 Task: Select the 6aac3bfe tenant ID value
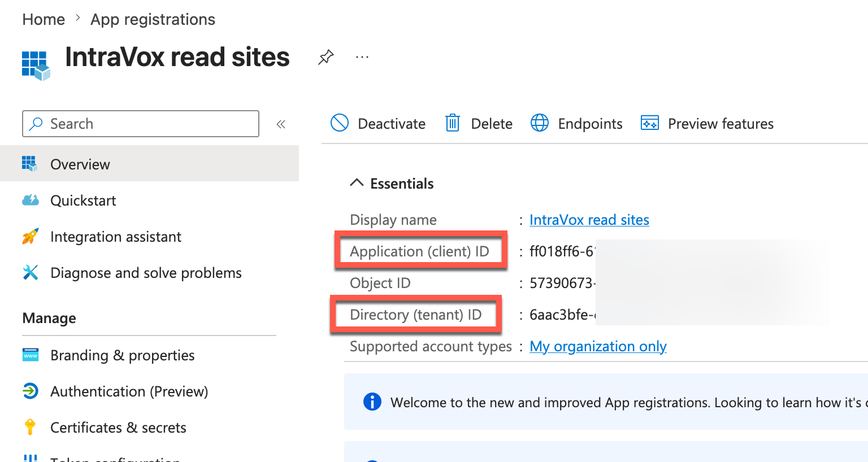(563, 315)
